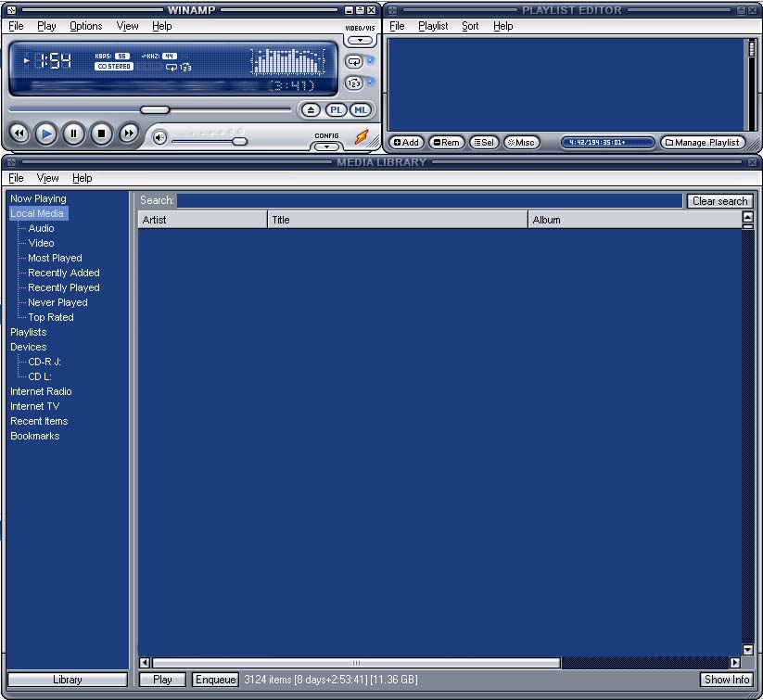Image resolution: width=763 pixels, height=700 pixels.
Task: Click the track length (3:41) in song ticker
Action: pos(291,85)
